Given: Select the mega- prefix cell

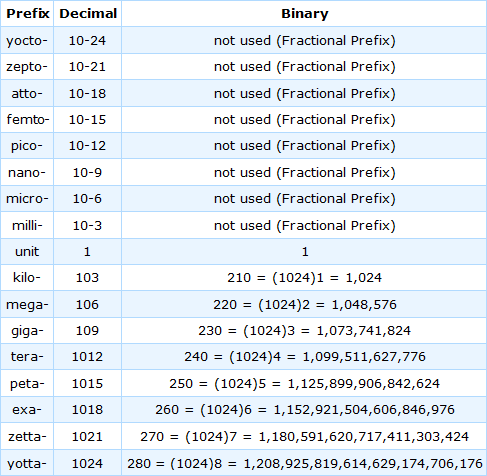Looking at the screenshot, I should [27, 304].
